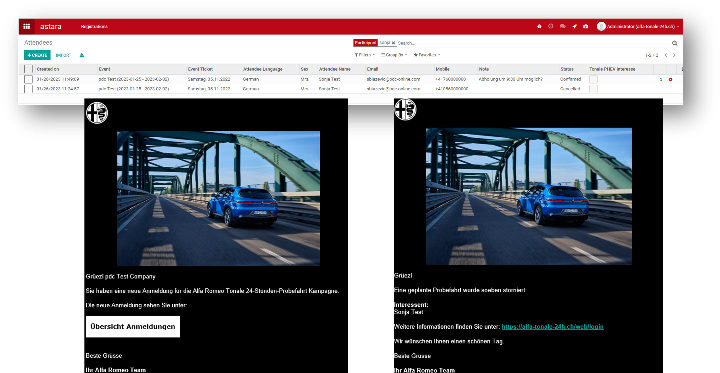Click the Confirmed status cell
The width and height of the screenshot is (720, 373).
(570, 79)
